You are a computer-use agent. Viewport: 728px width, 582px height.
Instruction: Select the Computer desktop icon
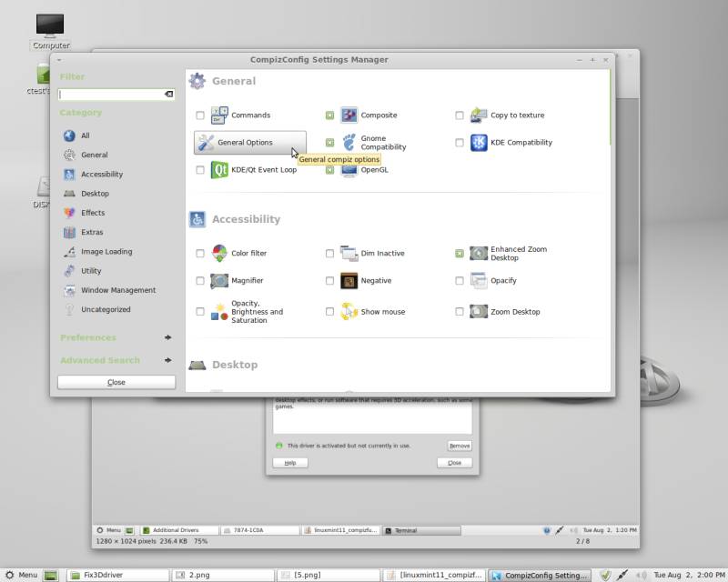point(50,32)
